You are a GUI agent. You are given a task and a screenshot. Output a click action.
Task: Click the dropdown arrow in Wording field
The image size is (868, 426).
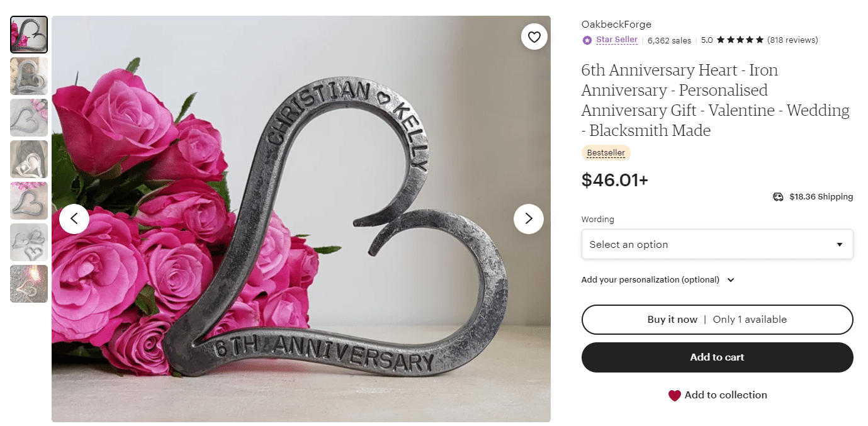click(839, 245)
